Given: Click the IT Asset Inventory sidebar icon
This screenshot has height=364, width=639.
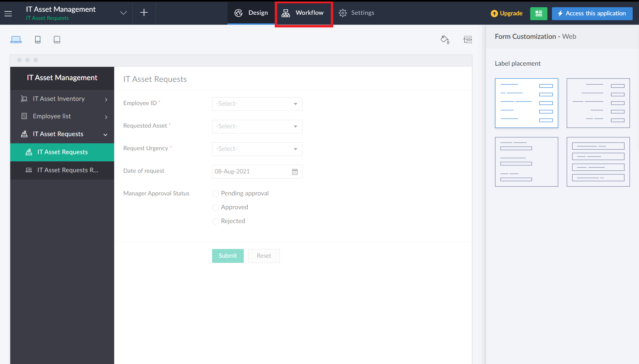Looking at the screenshot, I should tap(24, 98).
